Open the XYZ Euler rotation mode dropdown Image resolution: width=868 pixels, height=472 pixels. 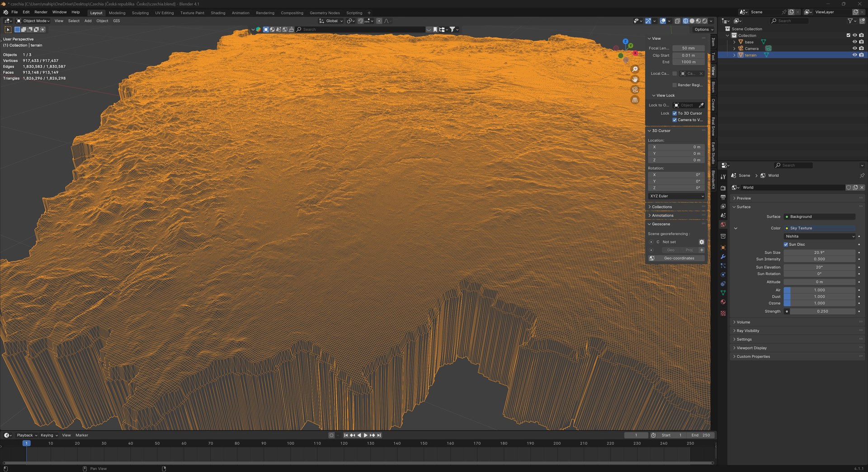pos(676,196)
